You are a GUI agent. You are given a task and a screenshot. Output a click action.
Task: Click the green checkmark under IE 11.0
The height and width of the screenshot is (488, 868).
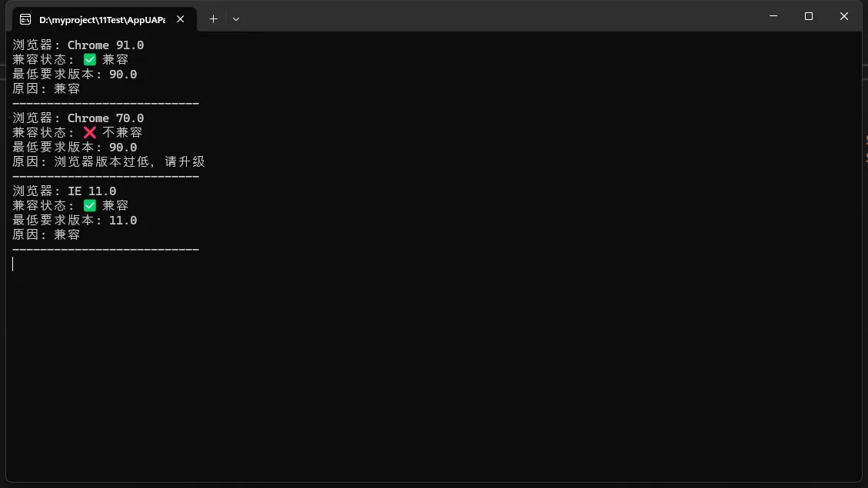pyautogui.click(x=90, y=206)
